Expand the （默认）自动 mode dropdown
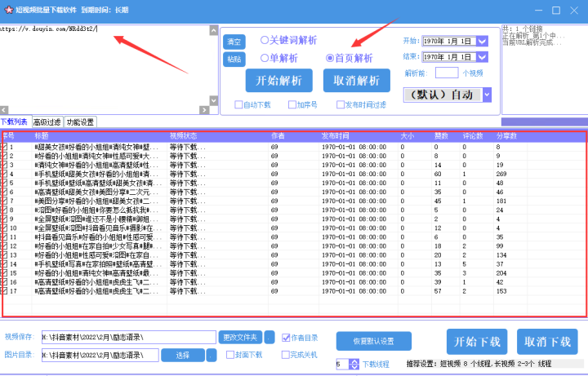 pos(487,95)
